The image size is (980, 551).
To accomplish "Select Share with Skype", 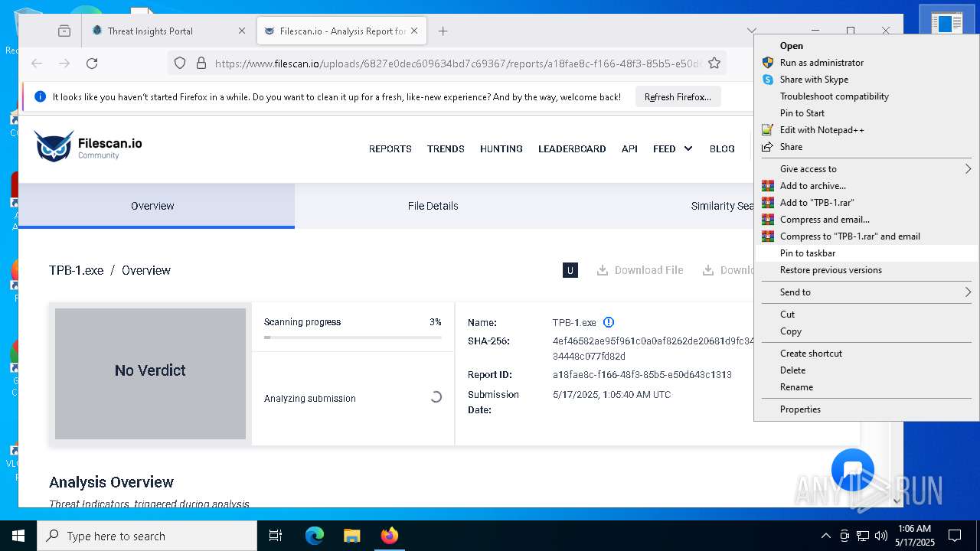I will click(867, 80).
